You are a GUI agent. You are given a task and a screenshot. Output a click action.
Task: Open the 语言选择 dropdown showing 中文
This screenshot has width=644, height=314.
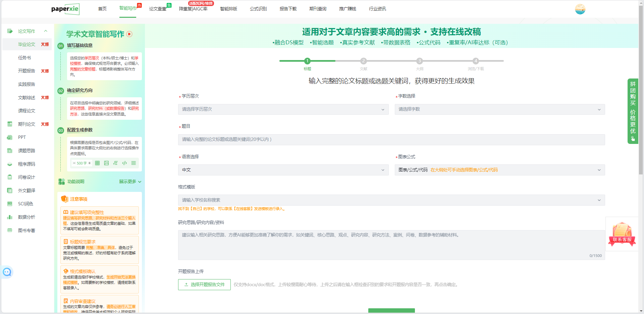click(x=283, y=170)
